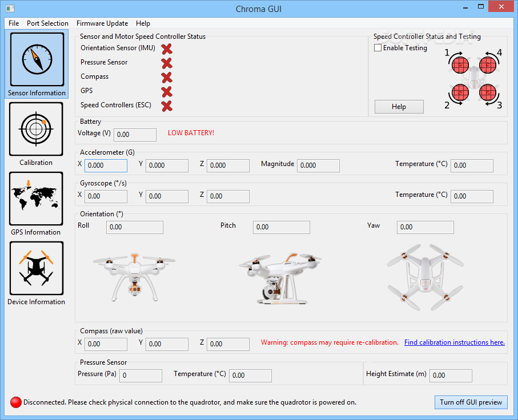Viewport: 518px width, 420px height.
Task: Click the Gyroscope Z field
Action: (x=228, y=196)
